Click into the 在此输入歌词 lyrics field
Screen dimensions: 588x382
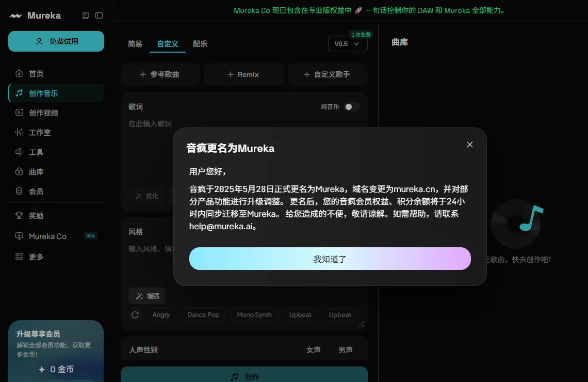pyautogui.click(x=150, y=124)
